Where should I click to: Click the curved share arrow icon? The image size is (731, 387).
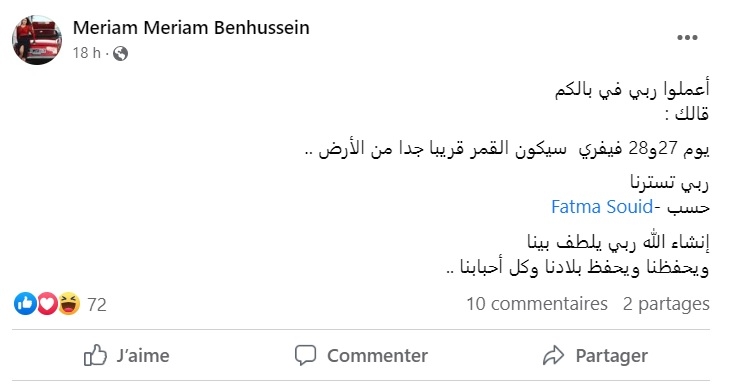coord(553,355)
